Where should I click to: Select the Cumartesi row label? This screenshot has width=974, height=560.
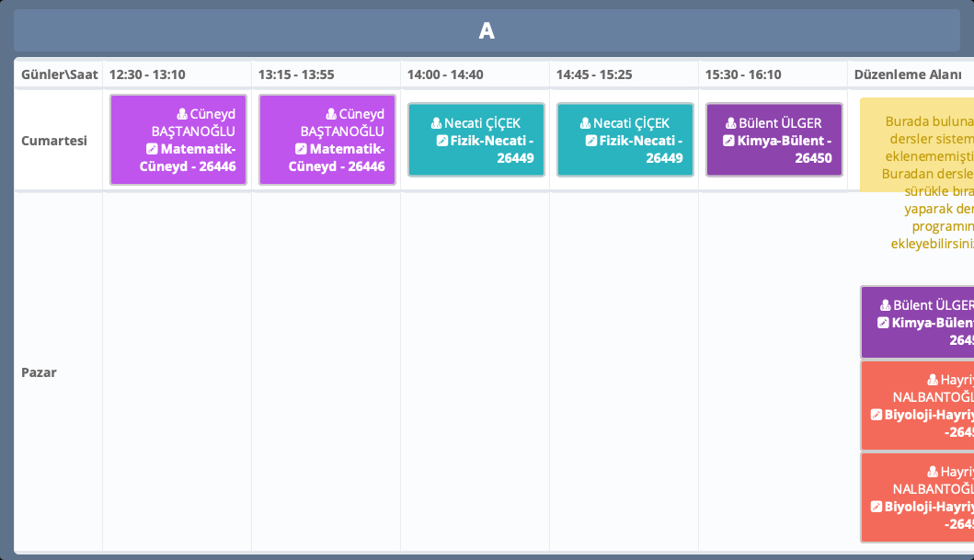pyautogui.click(x=54, y=141)
